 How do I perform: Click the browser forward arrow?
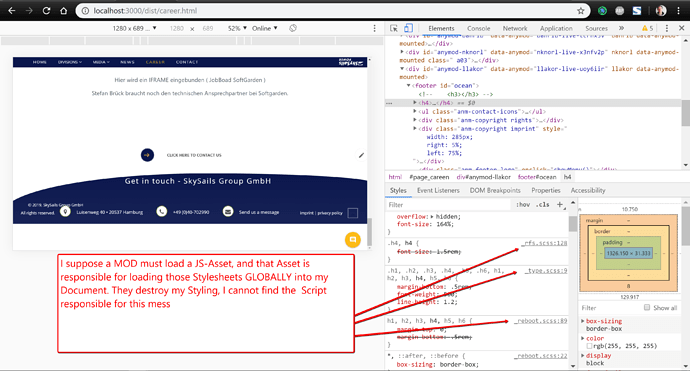29,11
